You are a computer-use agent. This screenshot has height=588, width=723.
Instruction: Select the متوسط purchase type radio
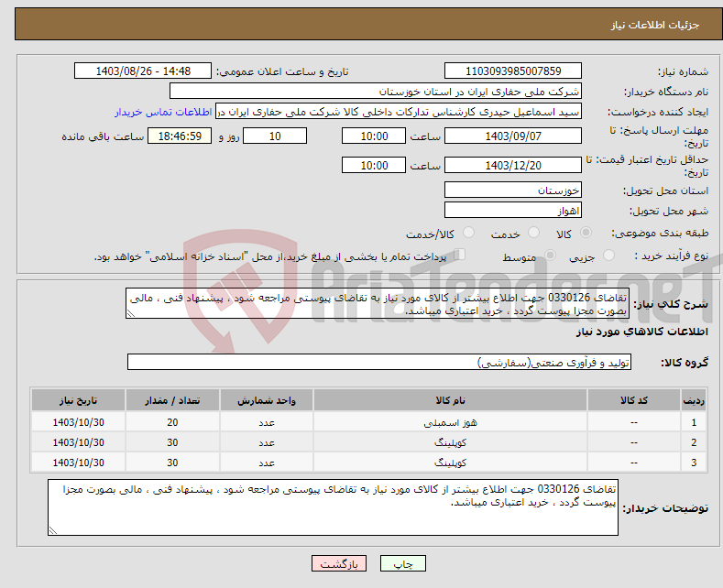550,256
